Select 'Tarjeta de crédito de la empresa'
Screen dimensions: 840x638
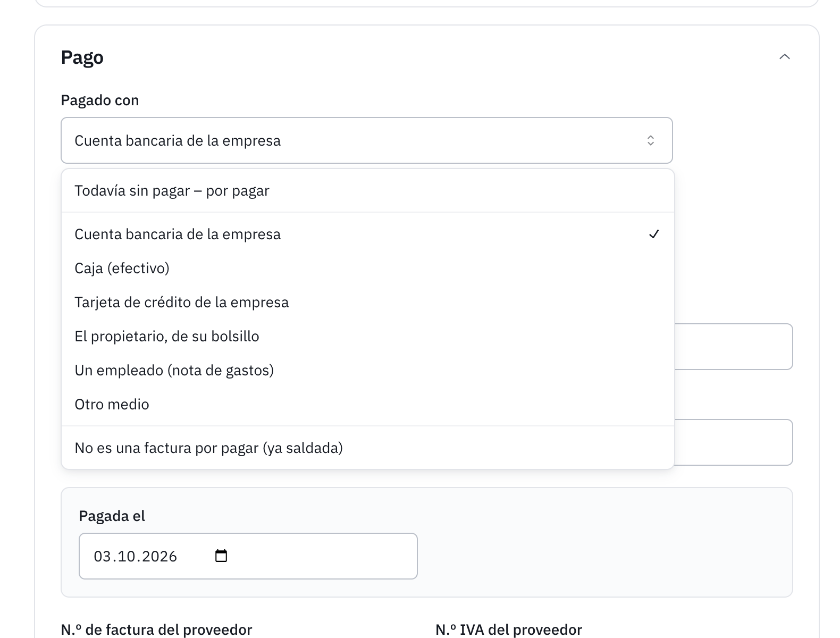[368, 303]
